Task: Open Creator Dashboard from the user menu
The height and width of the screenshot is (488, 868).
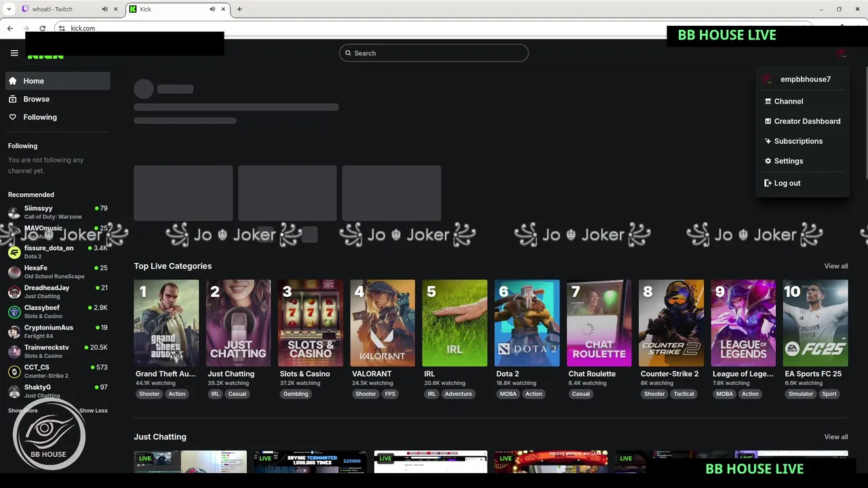Action: click(802, 121)
